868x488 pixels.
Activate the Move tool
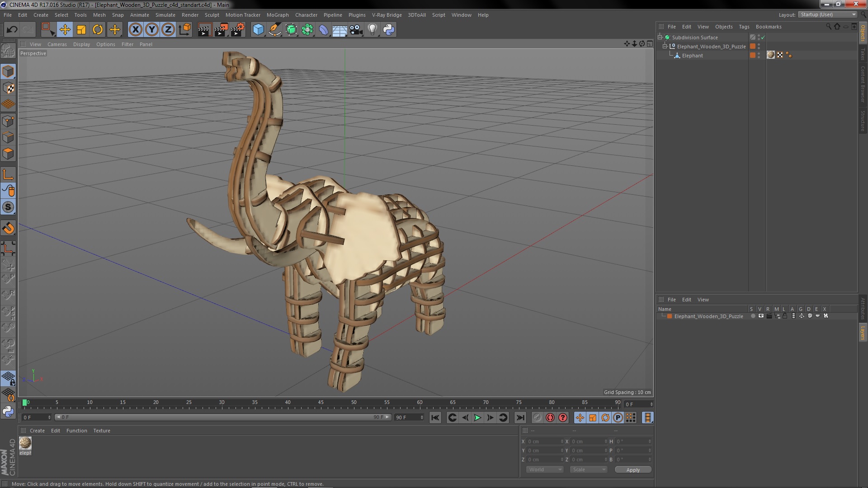tap(65, 30)
